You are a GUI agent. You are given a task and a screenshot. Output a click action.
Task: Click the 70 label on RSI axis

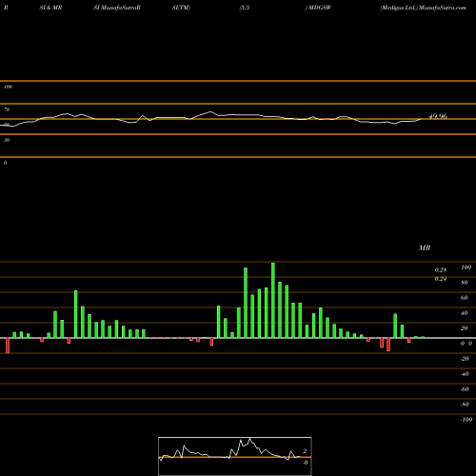pyautogui.click(x=7, y=109)
